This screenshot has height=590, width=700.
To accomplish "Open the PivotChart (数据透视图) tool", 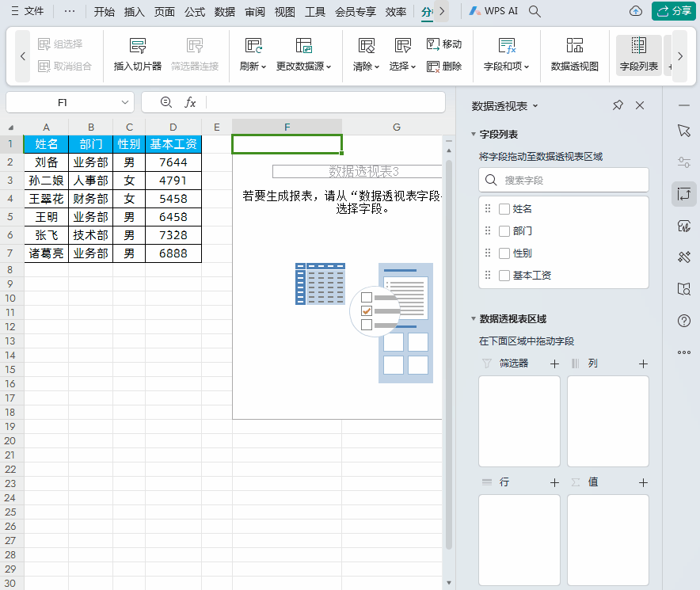I will pos(574,46).
